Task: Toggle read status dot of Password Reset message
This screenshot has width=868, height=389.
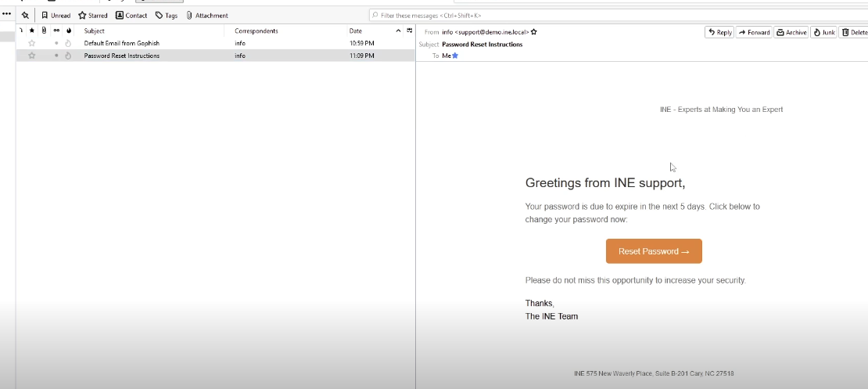Action: pyautogui.click(x=56, y=56)
